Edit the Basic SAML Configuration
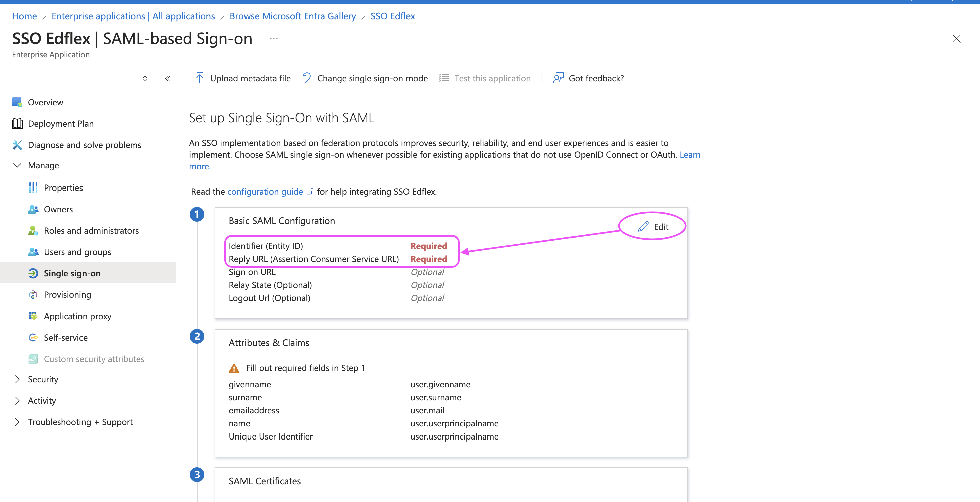Viewport: 980px width, 502px height. point(653,227)
